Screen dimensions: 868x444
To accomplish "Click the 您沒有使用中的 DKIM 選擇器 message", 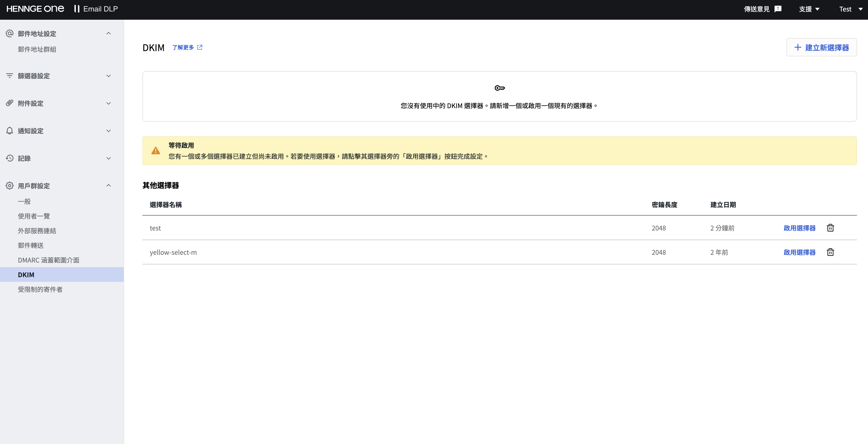I will click(x=499, y=106).
